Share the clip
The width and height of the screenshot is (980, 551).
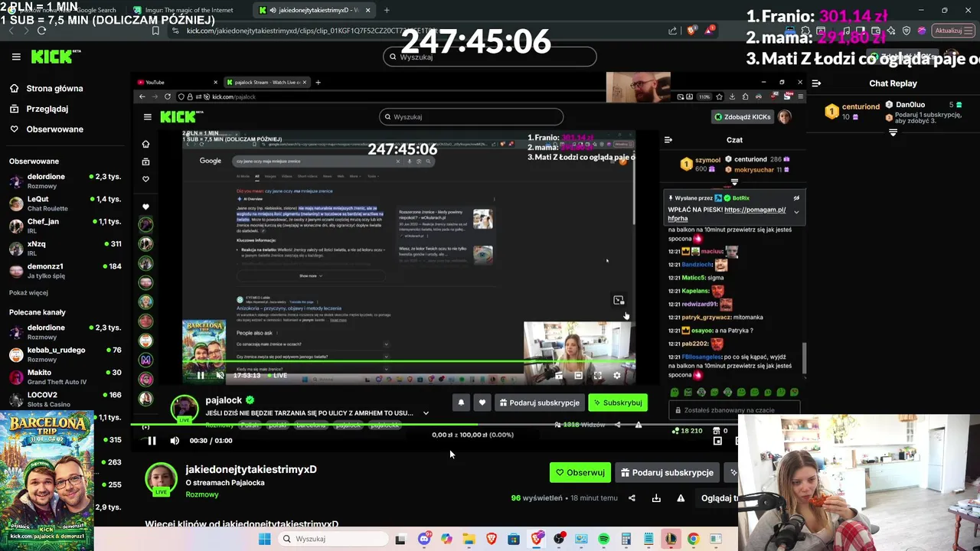[x=632, y=498]
